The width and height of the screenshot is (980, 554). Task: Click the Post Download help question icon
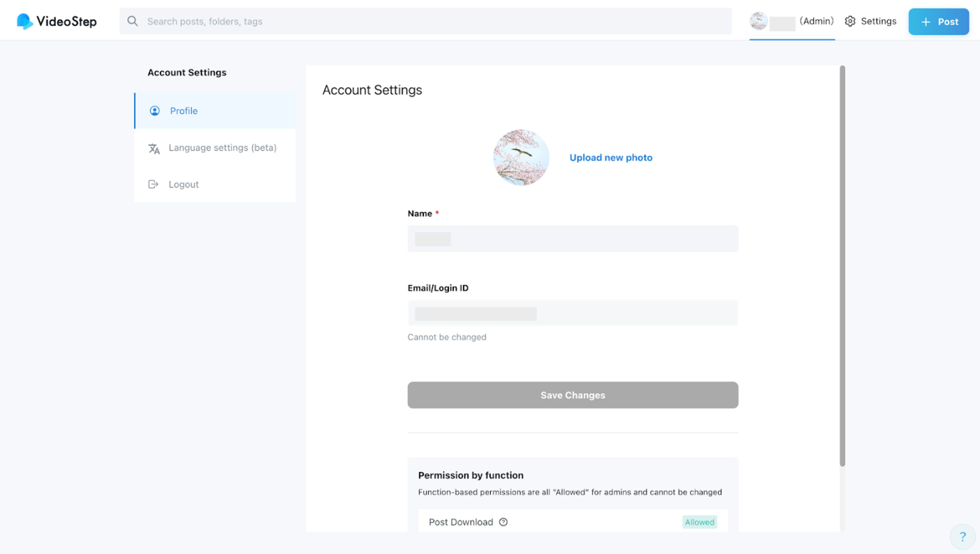[x=503, y=522]
